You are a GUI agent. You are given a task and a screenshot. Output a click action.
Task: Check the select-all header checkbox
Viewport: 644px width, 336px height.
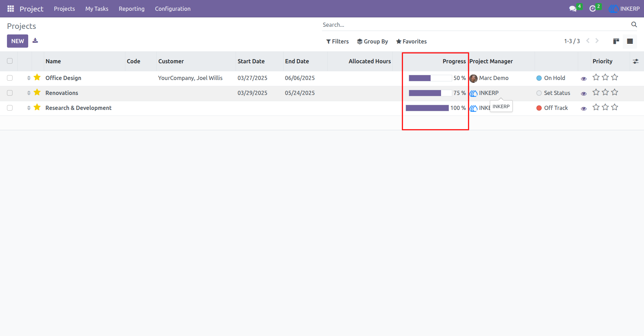click(x=10, y=61)
